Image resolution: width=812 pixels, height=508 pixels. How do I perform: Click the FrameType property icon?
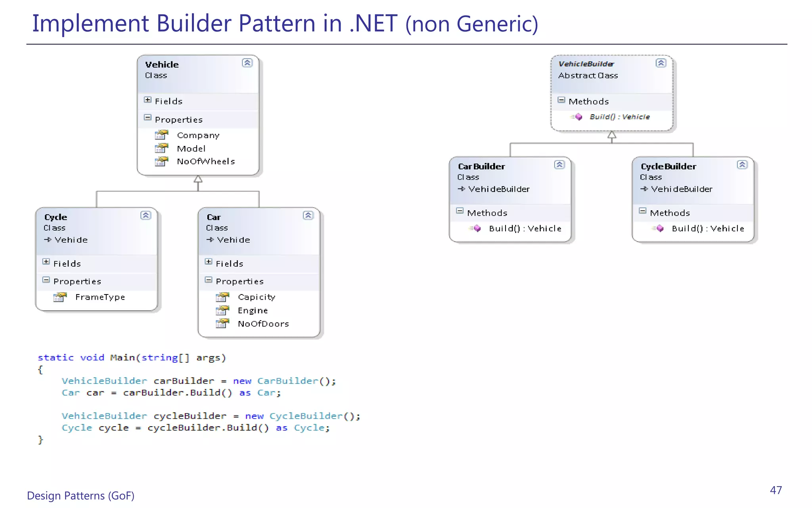pyautogui.click(x=60, y=297)
